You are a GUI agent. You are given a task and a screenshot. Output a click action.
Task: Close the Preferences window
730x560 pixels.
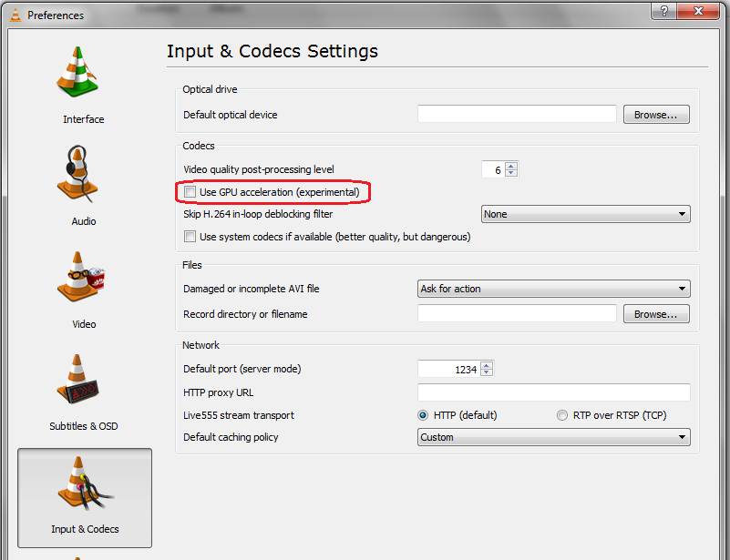pos(698,11)
